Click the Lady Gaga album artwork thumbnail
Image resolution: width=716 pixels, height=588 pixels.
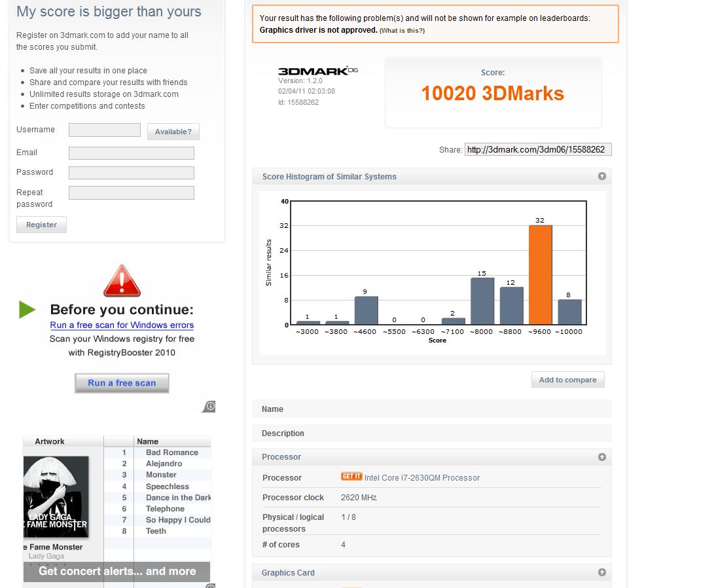(x=56, y=496)
